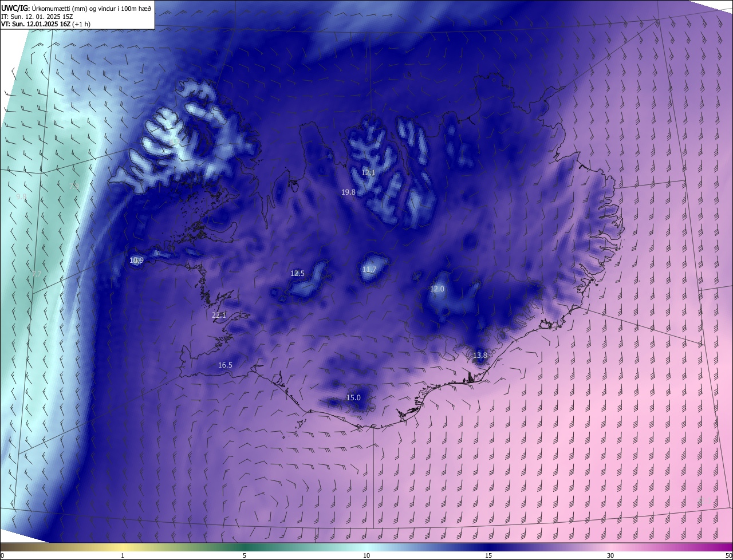Click the faint value label '9.8' offshore
Screen dimensions: 733x560
point(21,197)
